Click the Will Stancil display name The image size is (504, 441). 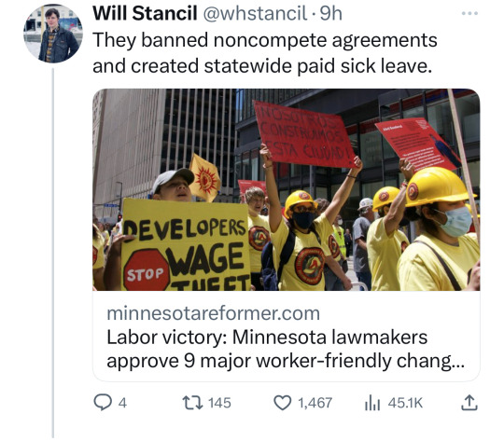[145, 13]
